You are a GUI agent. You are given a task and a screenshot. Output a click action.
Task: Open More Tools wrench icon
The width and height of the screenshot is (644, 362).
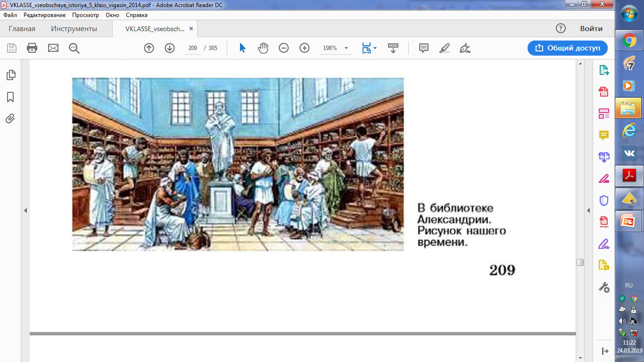[x=604, y=287]
